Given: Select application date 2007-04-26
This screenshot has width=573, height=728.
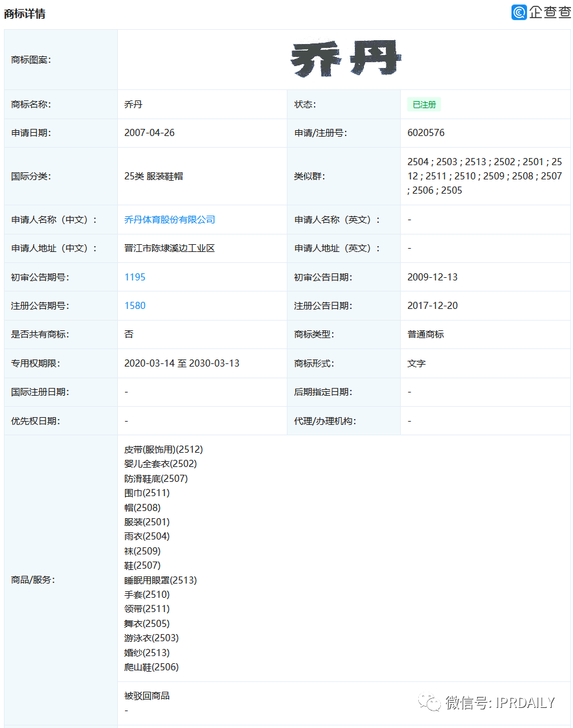Looking at the screenshot, I should [150, 133].
